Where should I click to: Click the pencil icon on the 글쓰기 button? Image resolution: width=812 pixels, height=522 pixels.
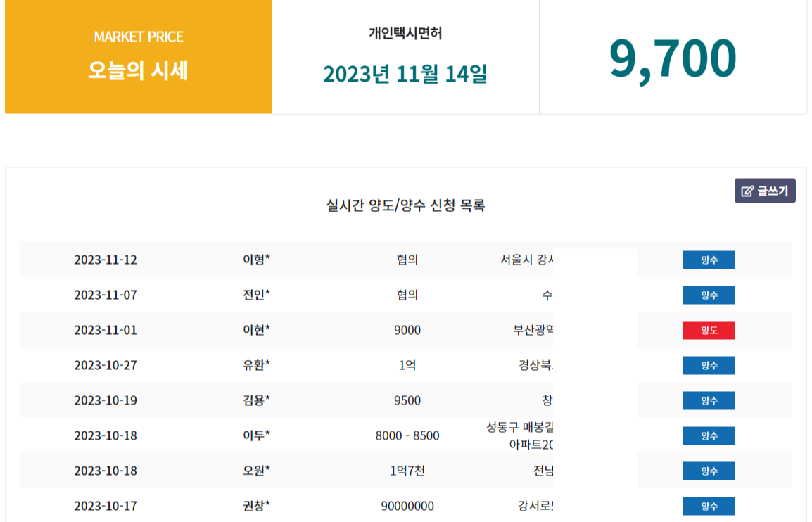[x=747, y=190]
